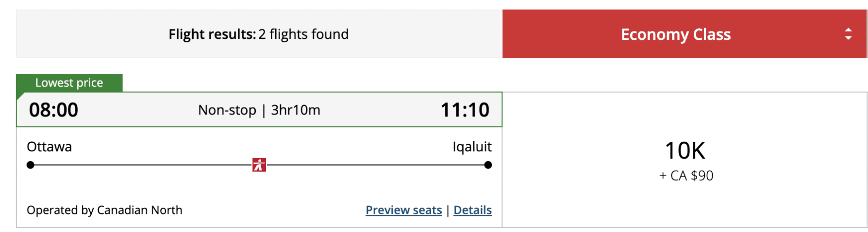Screen dimensions: 868x232
Task: Click the + CA $90 taxes text
Action: pyautogui.click(x=686, y=176)
